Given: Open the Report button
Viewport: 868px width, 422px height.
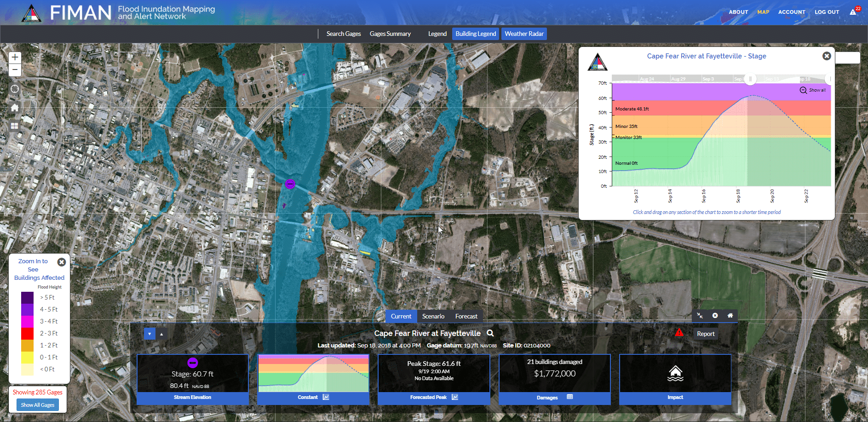Looking at the screenshot, I should point(705,334).
